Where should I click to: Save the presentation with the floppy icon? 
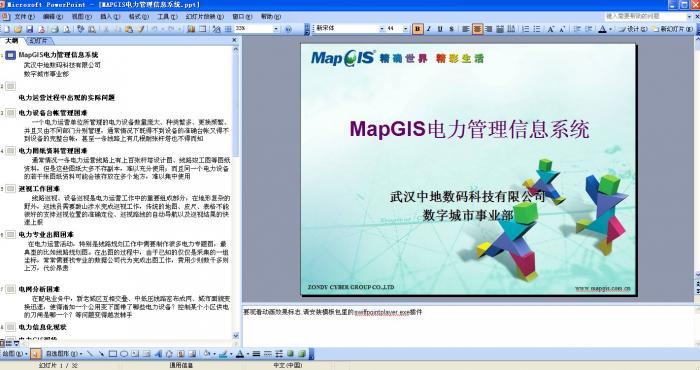(x=29, y=29)
